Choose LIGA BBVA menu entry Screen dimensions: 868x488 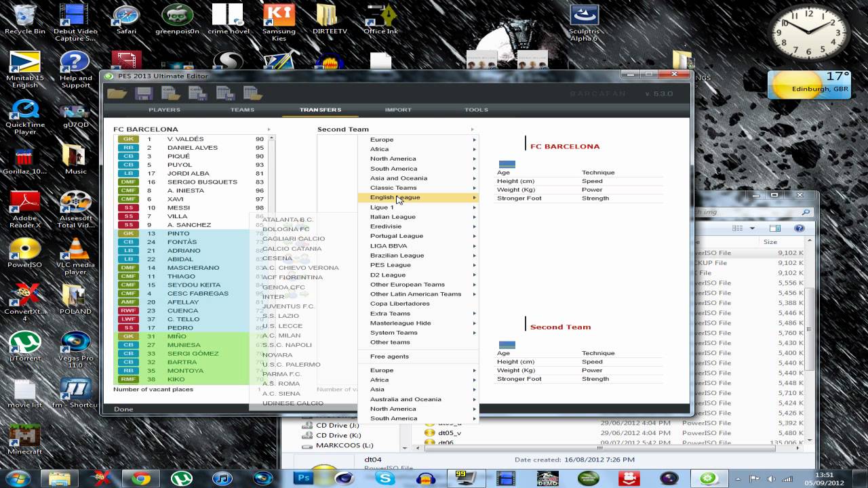tap(418, 246)
